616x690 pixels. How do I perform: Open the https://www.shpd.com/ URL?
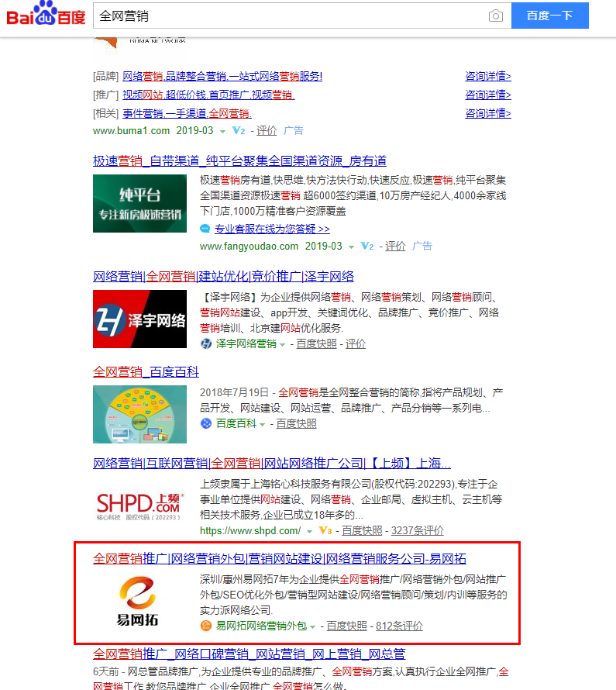tap(250, 531)
